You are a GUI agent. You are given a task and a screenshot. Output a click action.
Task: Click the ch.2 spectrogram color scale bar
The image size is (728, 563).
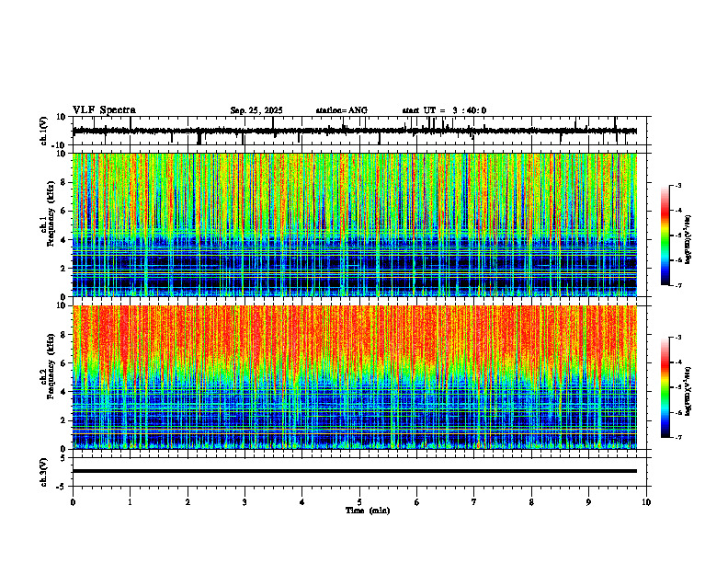click(x=665, y=387)
